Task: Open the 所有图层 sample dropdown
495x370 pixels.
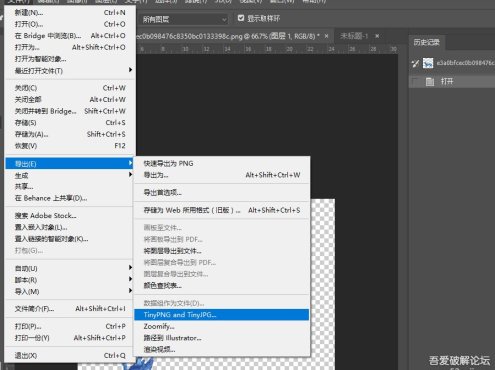Action: point(183,19)
